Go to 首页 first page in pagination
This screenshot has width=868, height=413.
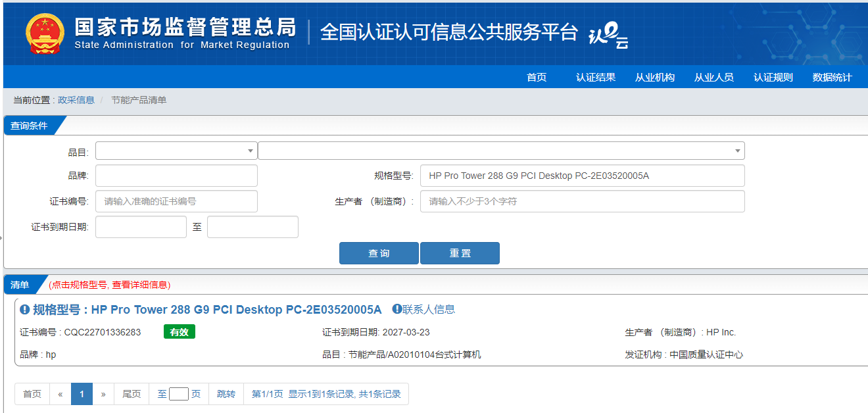click(x=32, y=394)
